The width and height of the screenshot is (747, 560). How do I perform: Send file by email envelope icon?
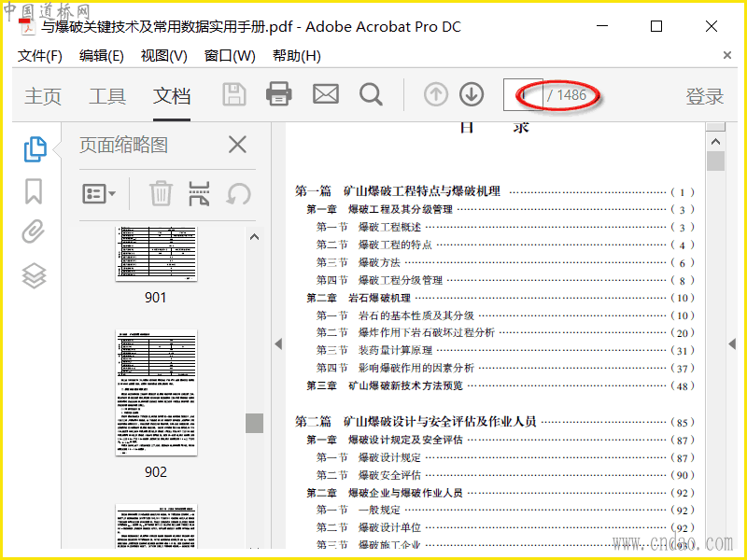[x=326, y=94]
